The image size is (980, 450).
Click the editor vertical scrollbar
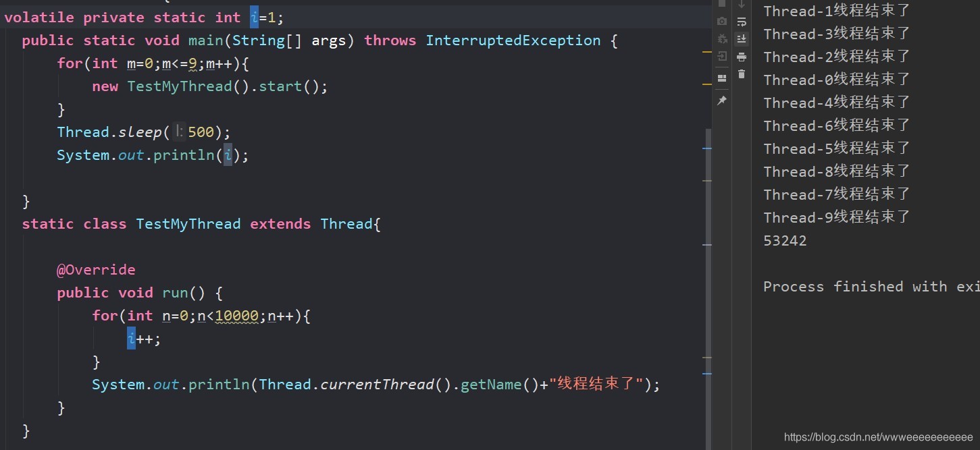click(708, 290)
